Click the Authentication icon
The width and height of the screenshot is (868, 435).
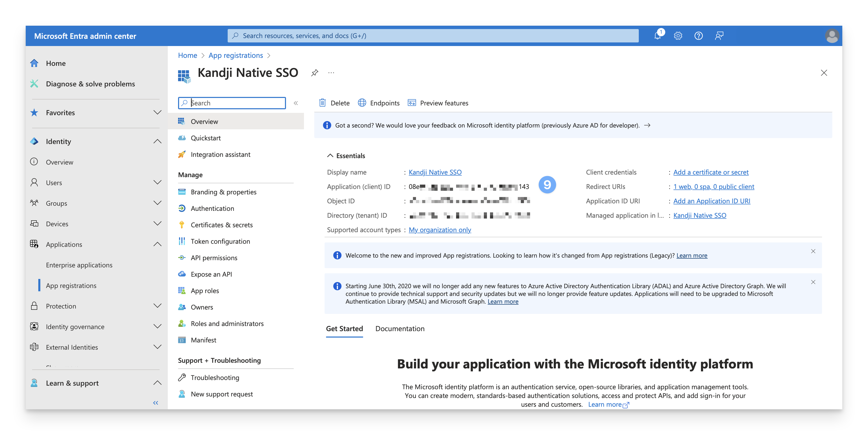pyautogui.click(x=182, y=209)
